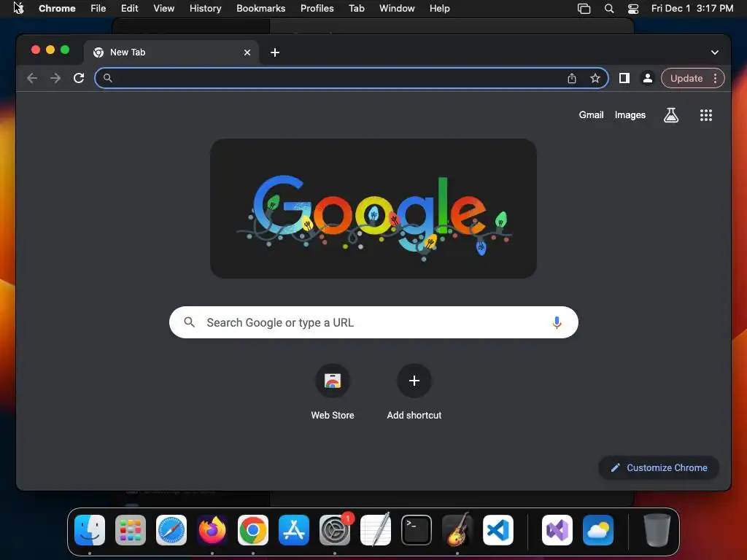Open Search Labs flask icon
Screen dimensions: 747x560
[x=671, y=114]
